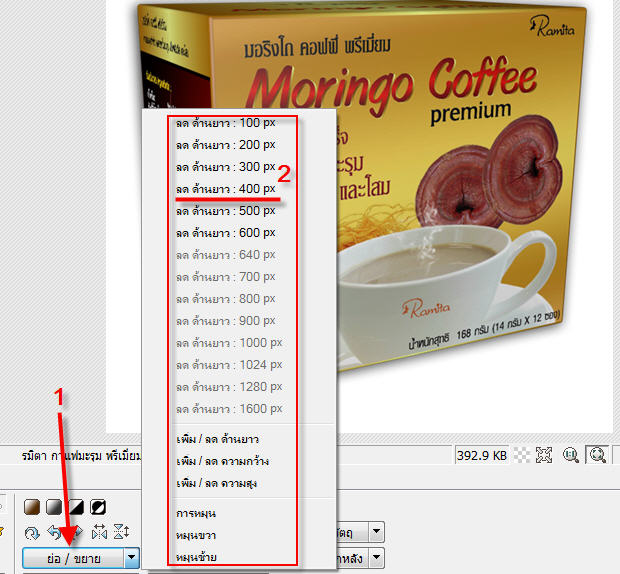Choose เพิ่ม / ลด ด้านยาว menu entry
The height and width of the screenshot is (574, 620).
click(x=217, y=439)
